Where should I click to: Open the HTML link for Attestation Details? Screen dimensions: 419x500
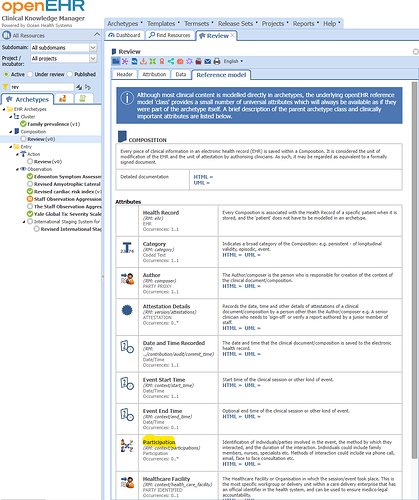click(x=232, y=328)
